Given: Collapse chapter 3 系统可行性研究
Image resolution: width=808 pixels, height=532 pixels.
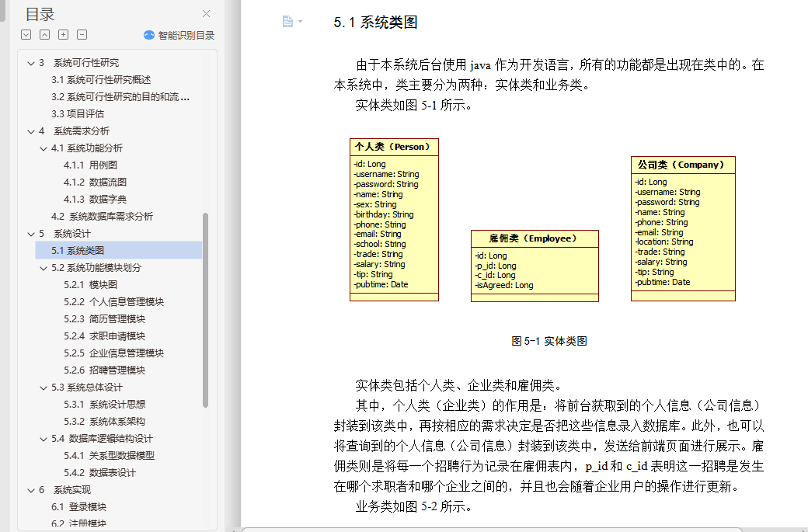Looking at the screenshot, I should point(31,64).
